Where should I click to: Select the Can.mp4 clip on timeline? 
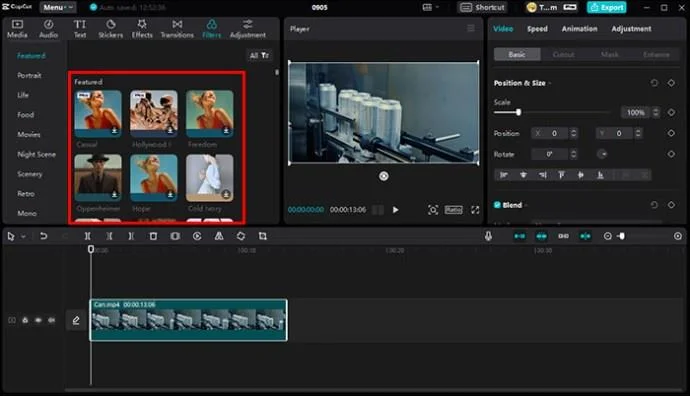point(188,320)
